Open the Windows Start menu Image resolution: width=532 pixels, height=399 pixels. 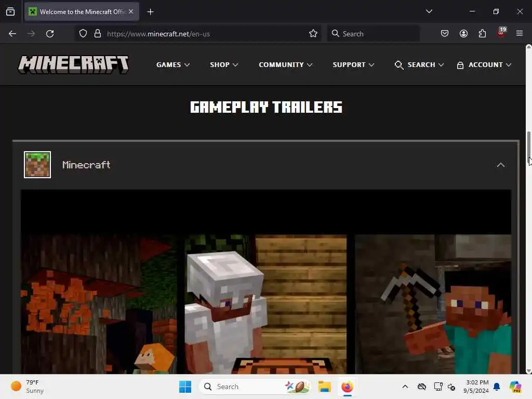point(185,387)
